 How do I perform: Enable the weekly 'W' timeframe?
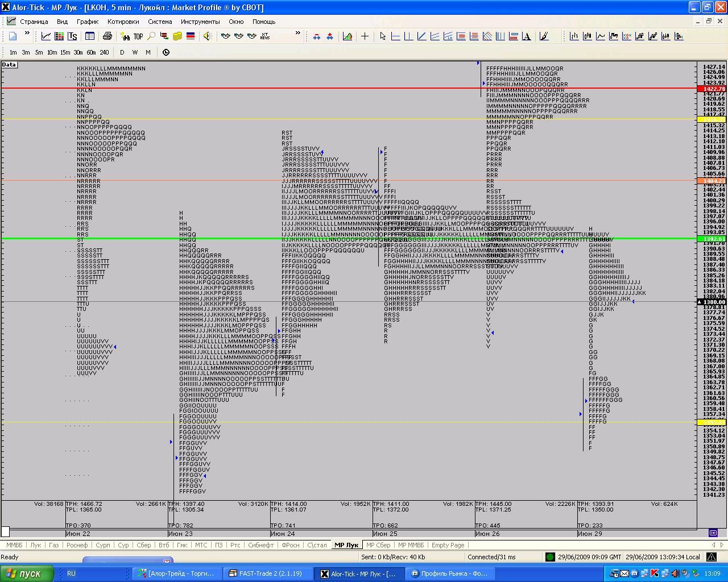coord(135,52)
